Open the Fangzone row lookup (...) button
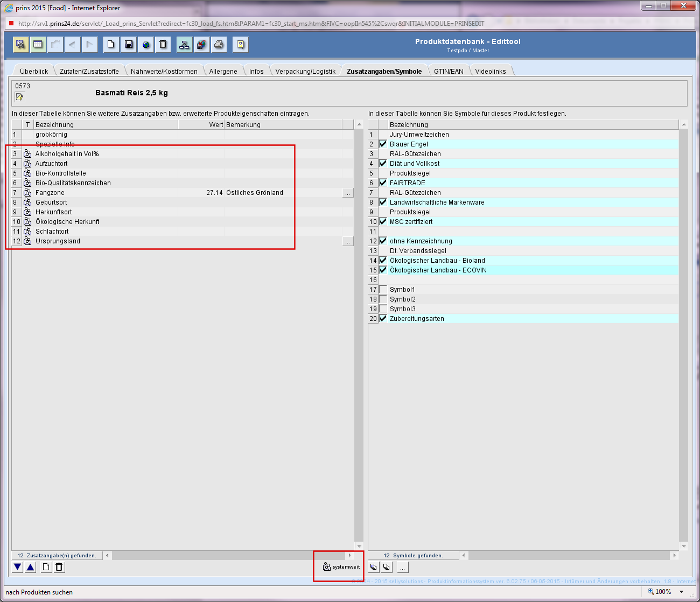This screenshot has width=700, height=602. 348,193
